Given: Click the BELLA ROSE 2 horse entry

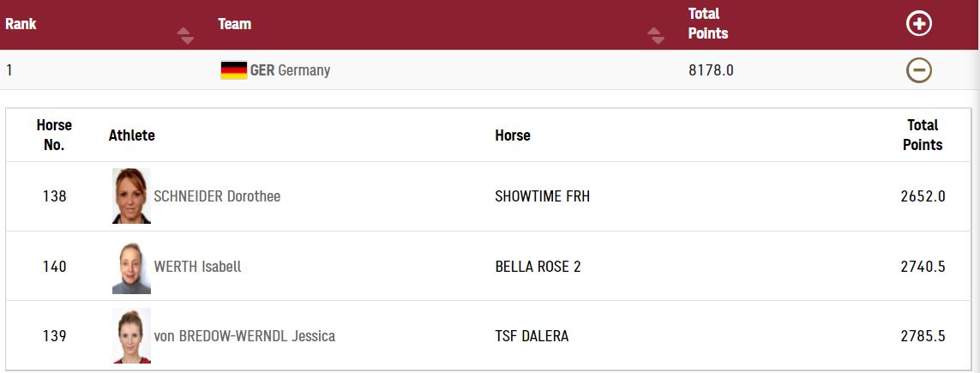Looking at the screenshot, I should point(538,267).
